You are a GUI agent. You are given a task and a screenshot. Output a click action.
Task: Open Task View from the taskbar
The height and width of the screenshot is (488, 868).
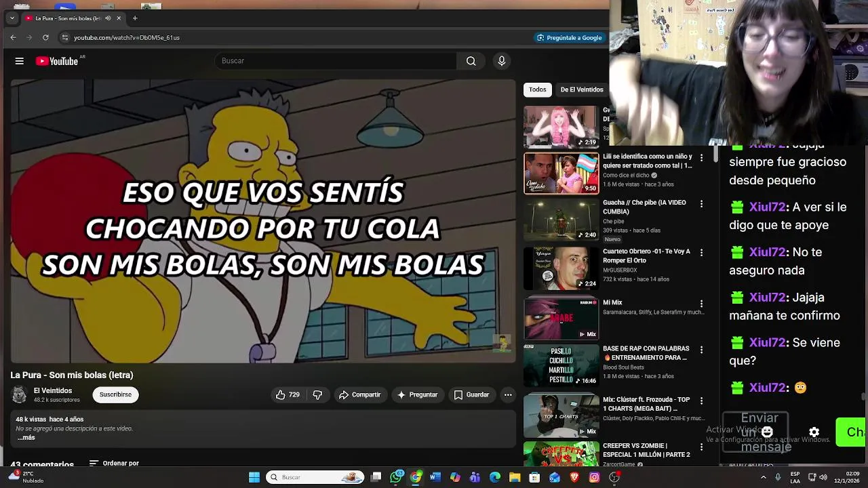click(x=376, y=477)
